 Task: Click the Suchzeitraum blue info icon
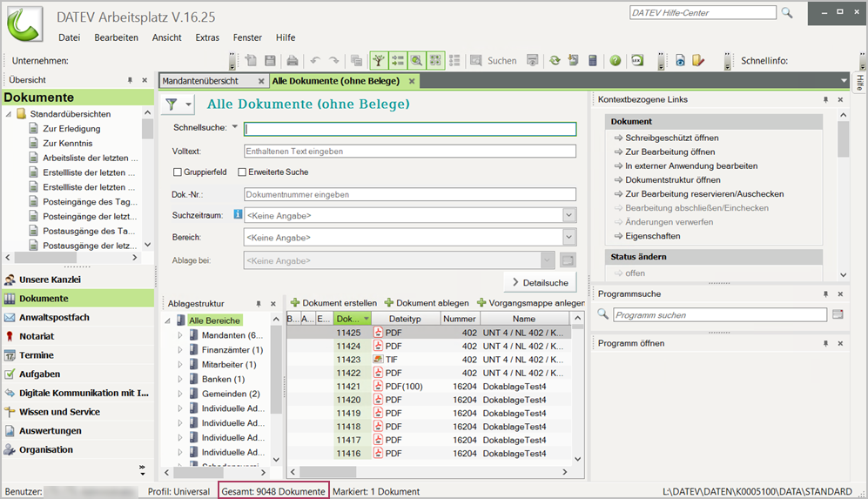[x=238, y=214]
